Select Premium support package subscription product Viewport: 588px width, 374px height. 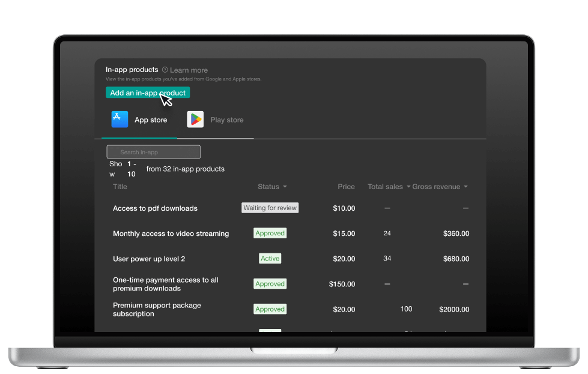pos(157,309)
